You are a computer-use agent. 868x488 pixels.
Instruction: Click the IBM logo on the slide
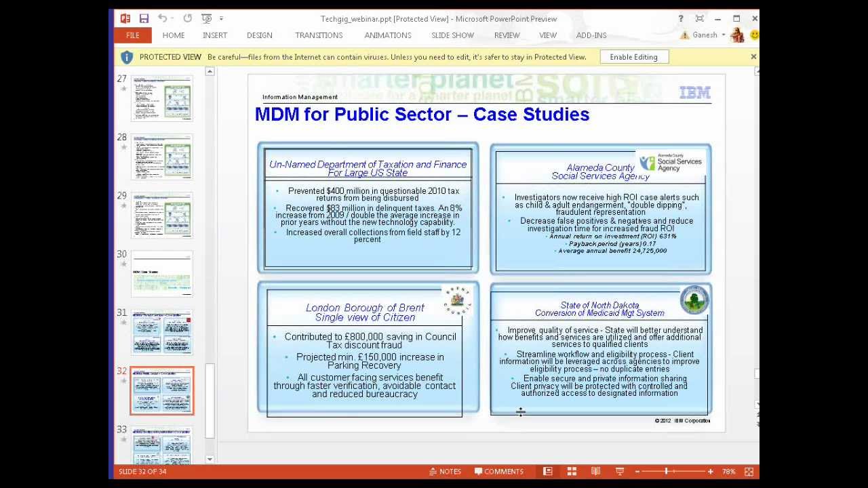point(694,93)
